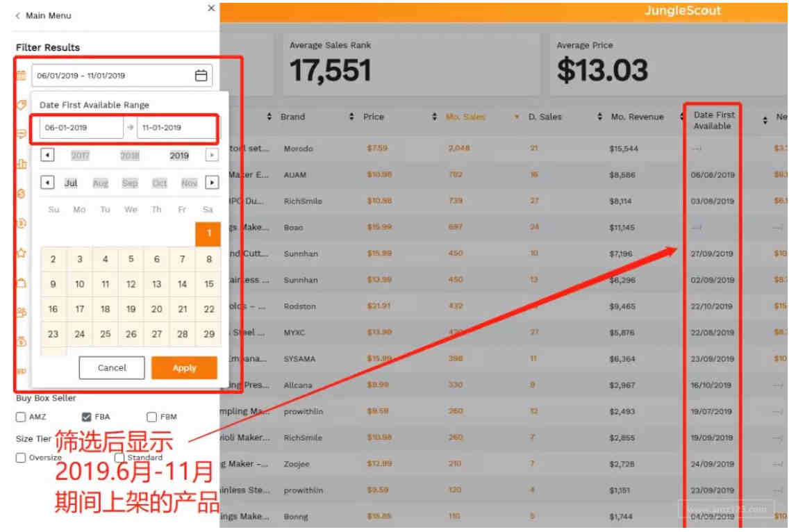The height and width of the screenshot is (532, 789).
Task: Enable the Oversize size tier checkbox
Action: click(x=21, y=458)
